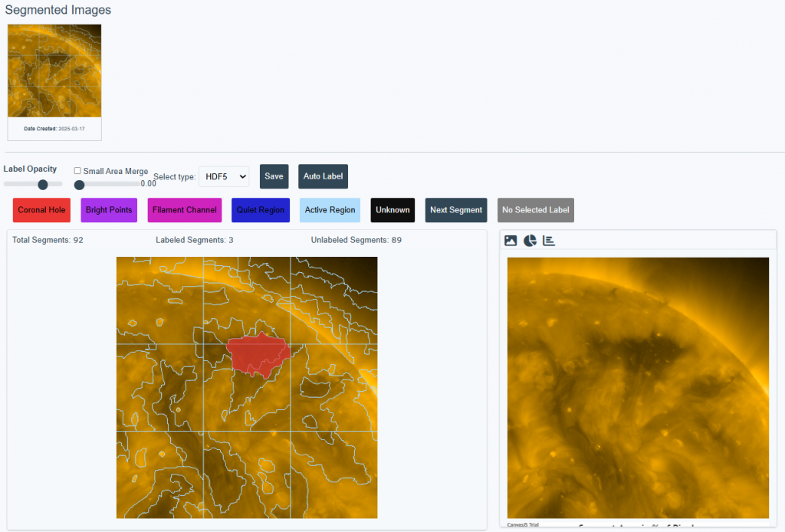Click the No Selected Label button
This screenshot has height=532, width=785.
click(x=535, y=210)
